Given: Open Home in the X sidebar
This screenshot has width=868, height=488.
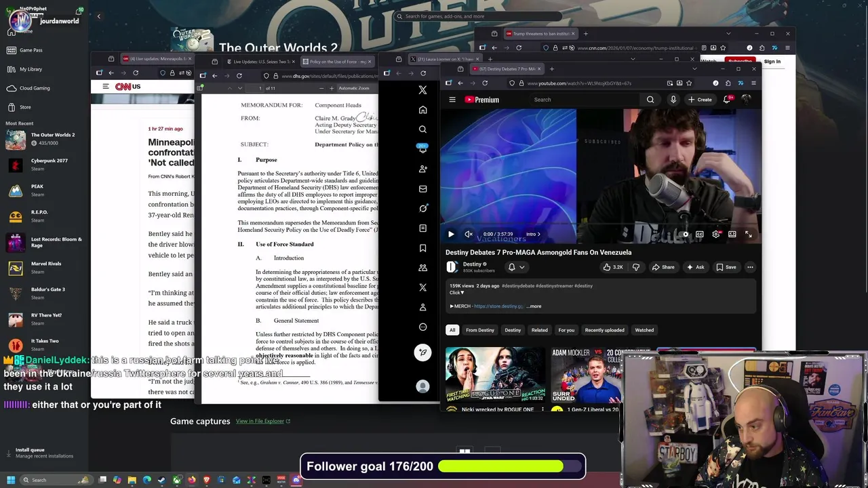Looking at the screenshot, I should [x=422, y=110].
